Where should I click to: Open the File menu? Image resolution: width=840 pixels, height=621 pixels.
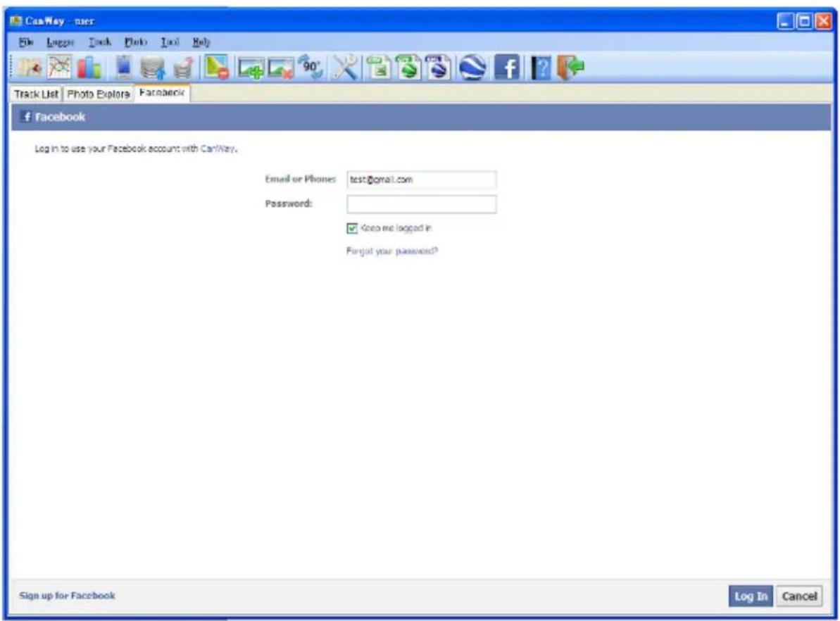pyautogui.click(x=26, y=42)
